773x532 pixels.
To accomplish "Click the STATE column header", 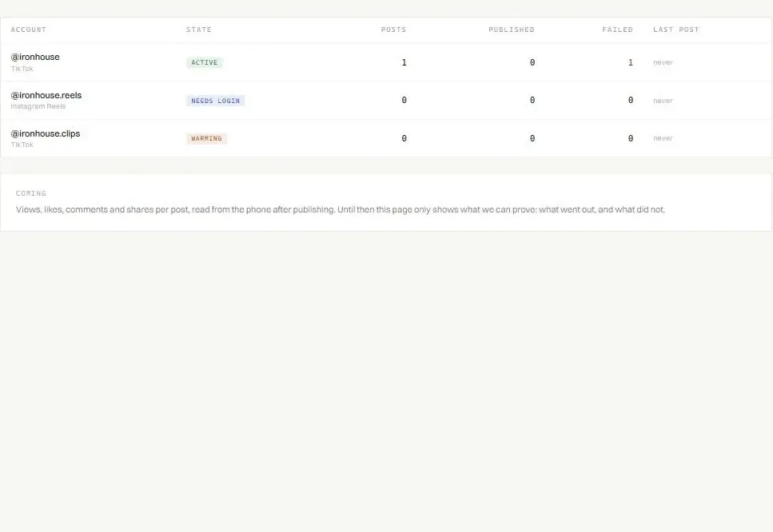I will [x=199, y=30].
